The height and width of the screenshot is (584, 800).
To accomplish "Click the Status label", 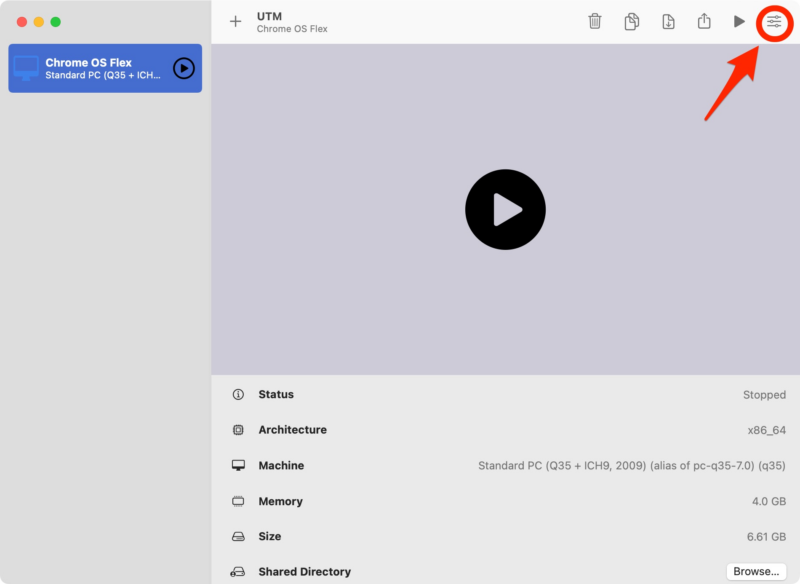I will click(x=276, y=394).
